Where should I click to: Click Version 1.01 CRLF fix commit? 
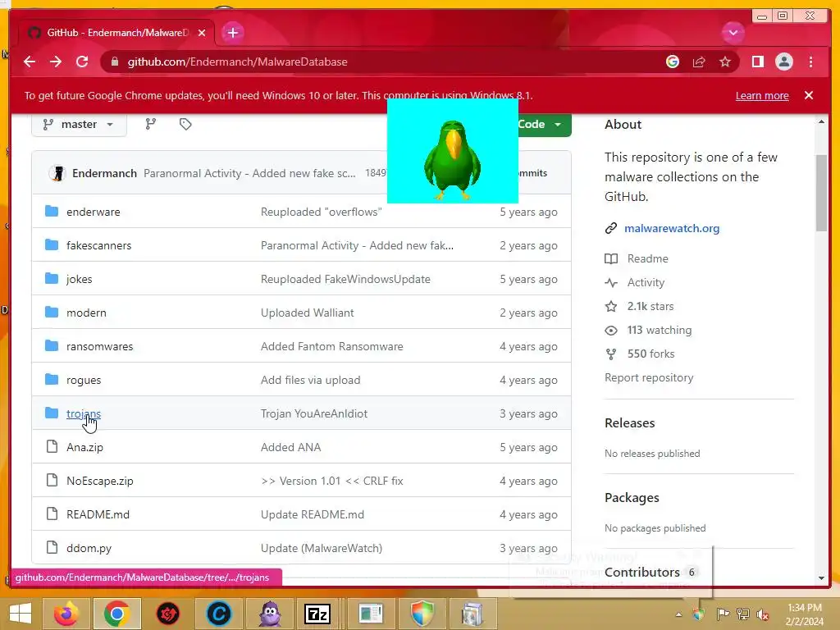(331, 481)
